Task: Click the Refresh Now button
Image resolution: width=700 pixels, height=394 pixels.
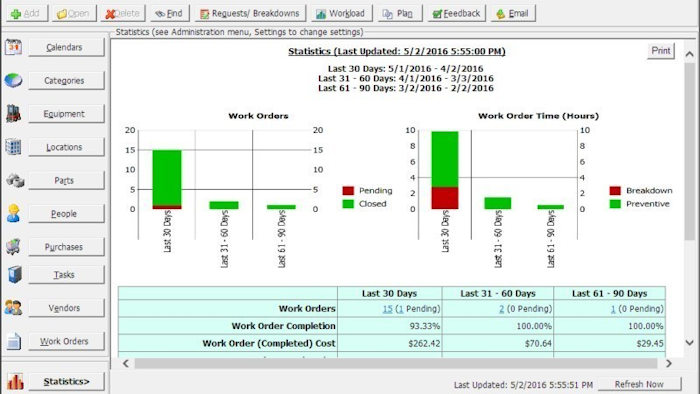Action: tap(639, 384)
